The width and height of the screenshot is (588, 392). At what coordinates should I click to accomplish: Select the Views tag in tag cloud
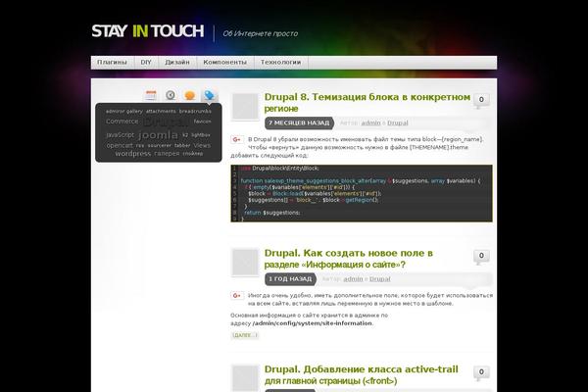pos(202,145)
